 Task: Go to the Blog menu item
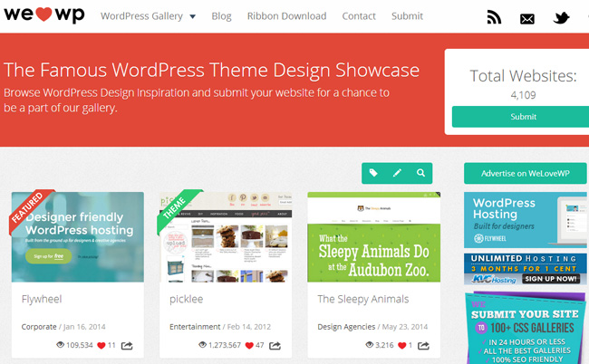pyautogui.click(x=221, y=16)
